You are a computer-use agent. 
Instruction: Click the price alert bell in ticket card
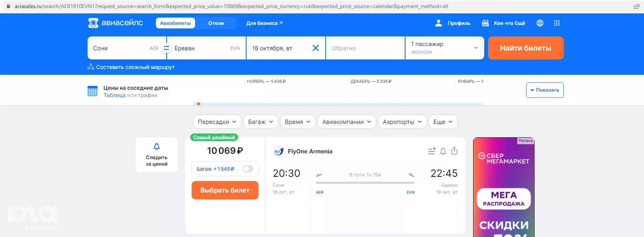tap(443, 151)
